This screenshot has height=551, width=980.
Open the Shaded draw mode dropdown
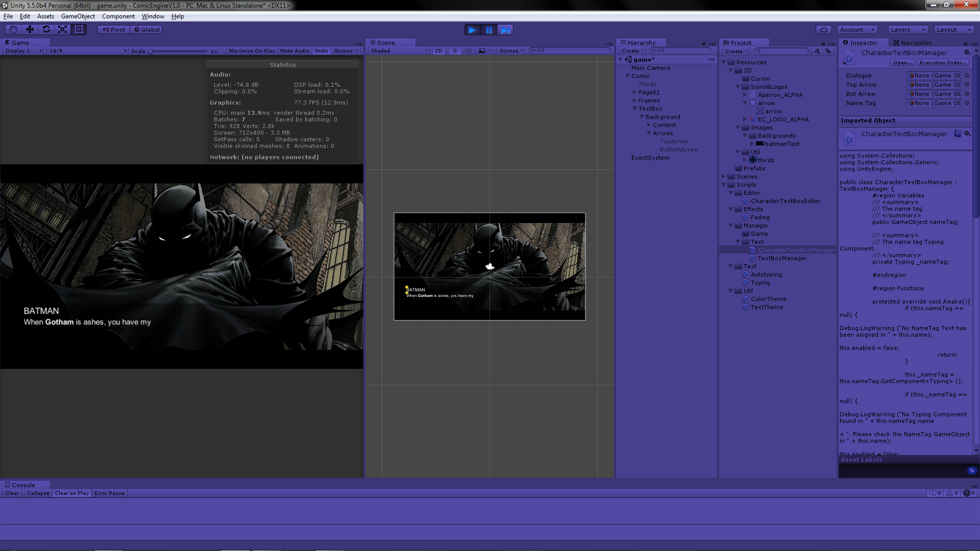click(x=399, y=51)
